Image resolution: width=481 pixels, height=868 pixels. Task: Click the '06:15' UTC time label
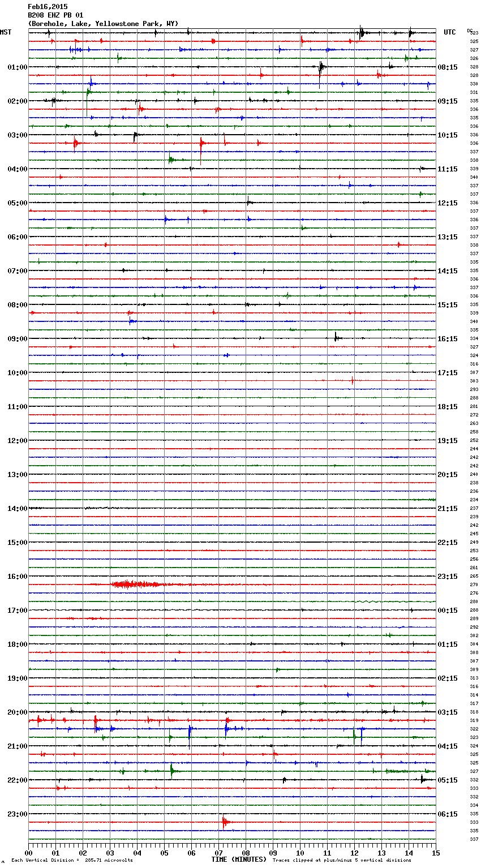(448, 814)
